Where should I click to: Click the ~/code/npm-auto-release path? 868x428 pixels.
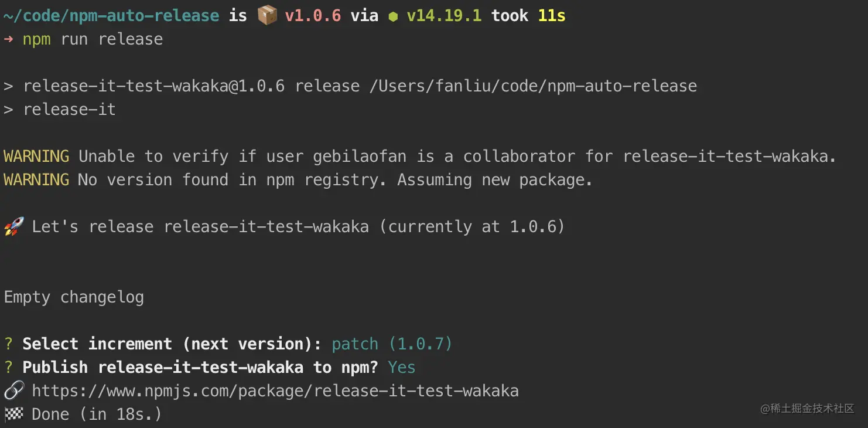pyautogui.click(x=111, y=16)
